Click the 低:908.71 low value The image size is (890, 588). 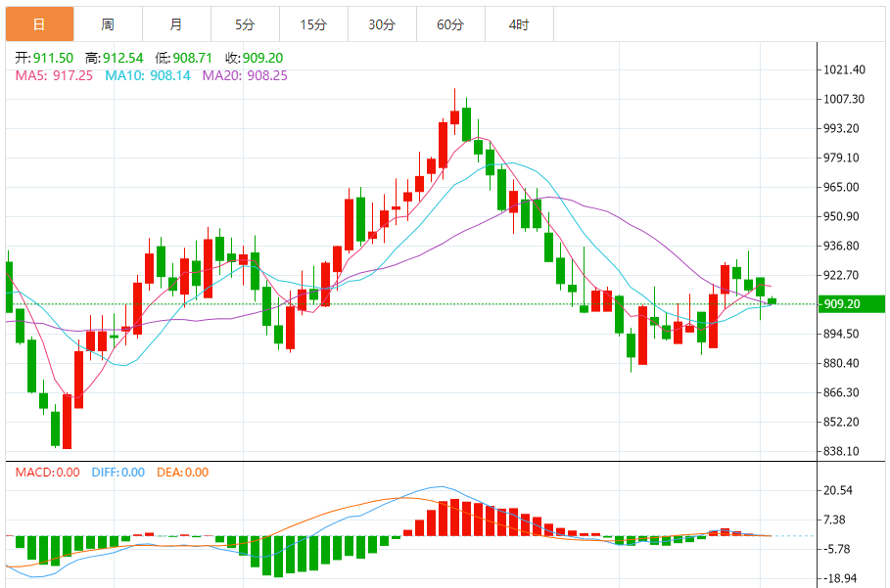[x=183, y=58]
